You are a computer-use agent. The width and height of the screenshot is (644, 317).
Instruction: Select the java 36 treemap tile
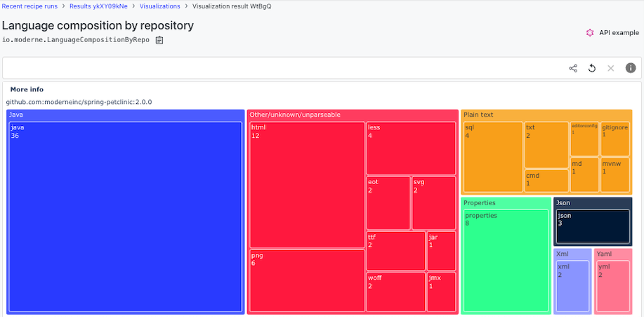pyautogui.click(x=125, y=216)
